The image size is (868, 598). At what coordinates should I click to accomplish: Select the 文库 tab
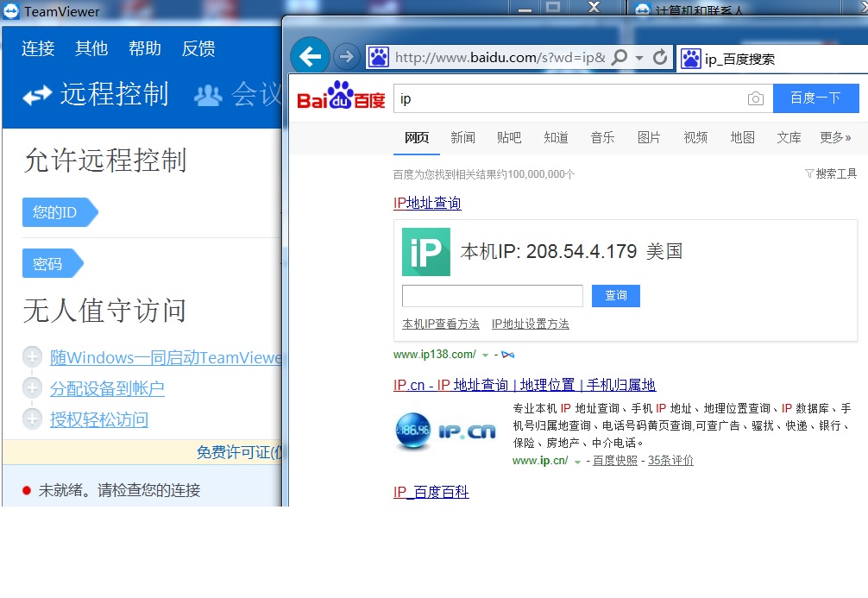789,137
